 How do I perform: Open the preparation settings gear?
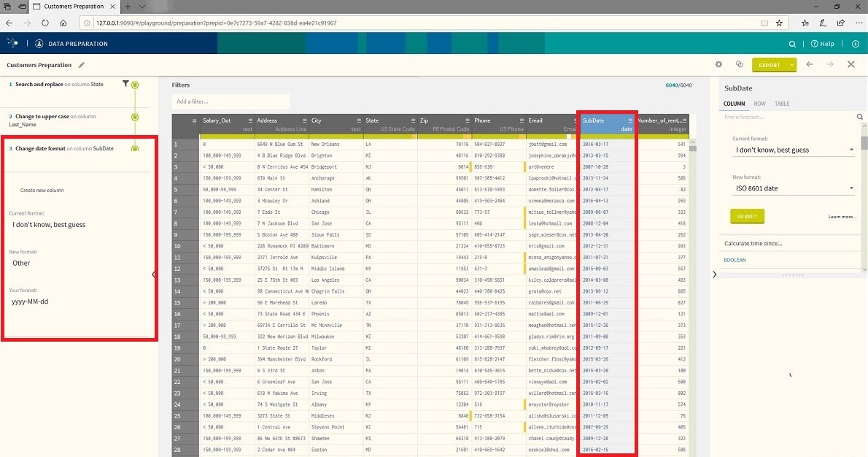pos(718,64)
